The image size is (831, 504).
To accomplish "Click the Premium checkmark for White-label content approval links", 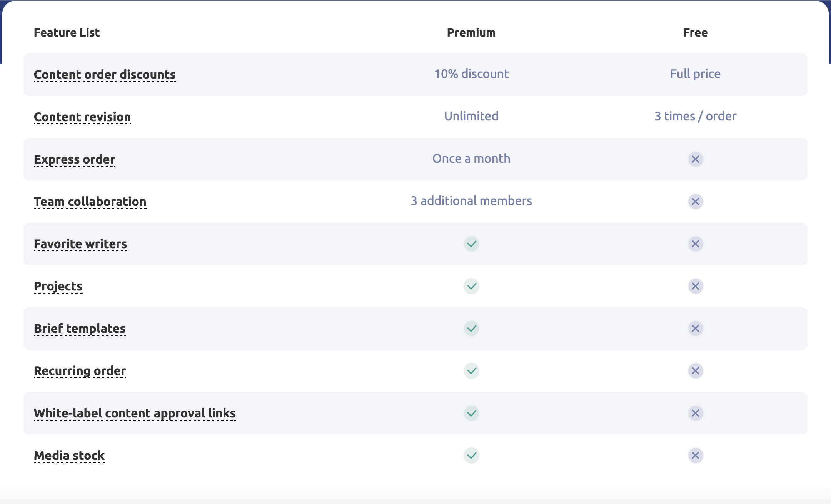I will pyautogui.click(x=471, y=413).
